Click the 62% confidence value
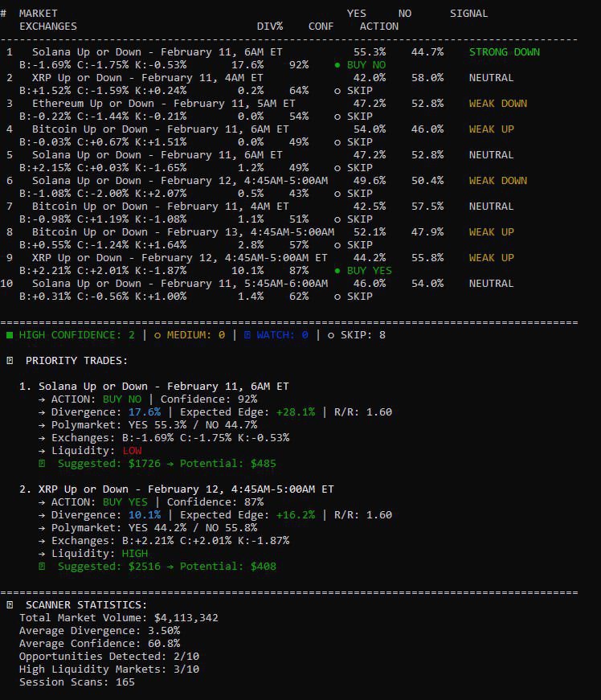Viewport: 601px width, 700px height. coord(299,297)
